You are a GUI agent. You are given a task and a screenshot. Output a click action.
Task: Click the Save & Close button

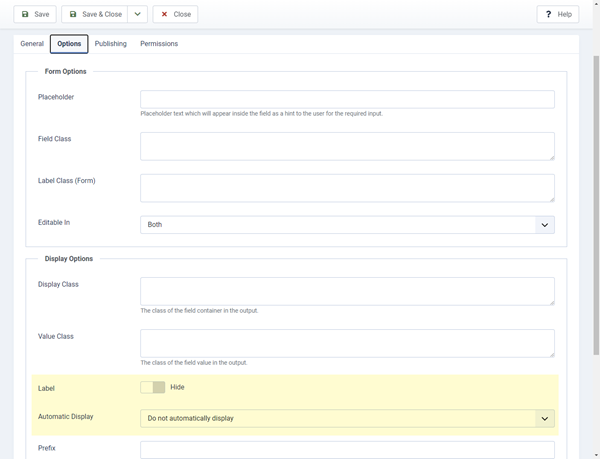click(95, 14)
